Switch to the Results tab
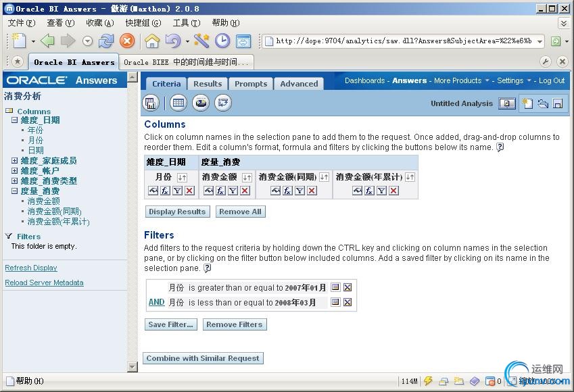The image size is (574, 392). coord(208,84)
